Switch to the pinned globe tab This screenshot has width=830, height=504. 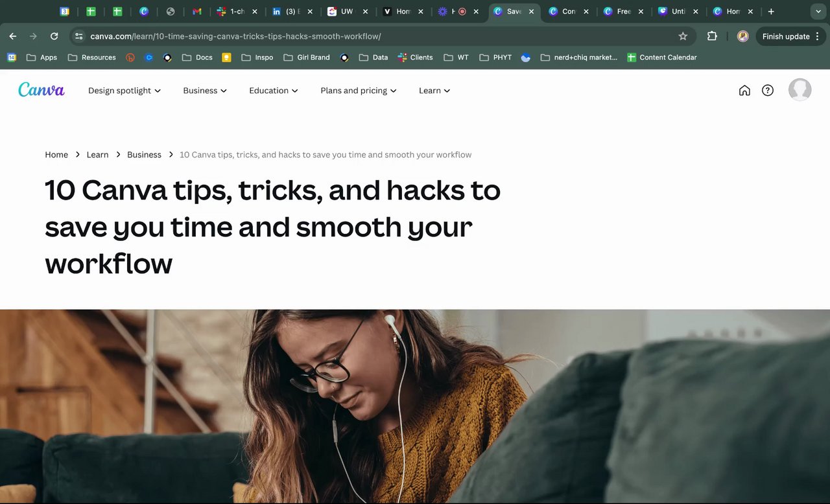[x=171, y=11]
